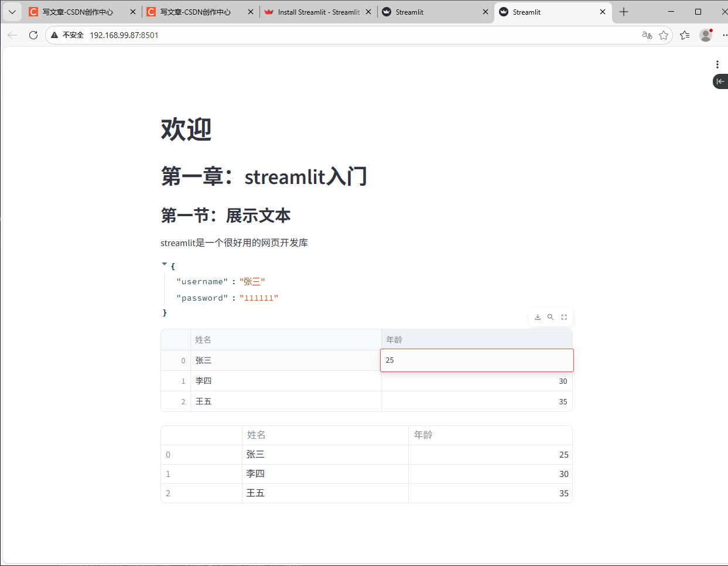
Task: Click heading 第一章：streamlit入门
Action: click(x=264, y=176)
